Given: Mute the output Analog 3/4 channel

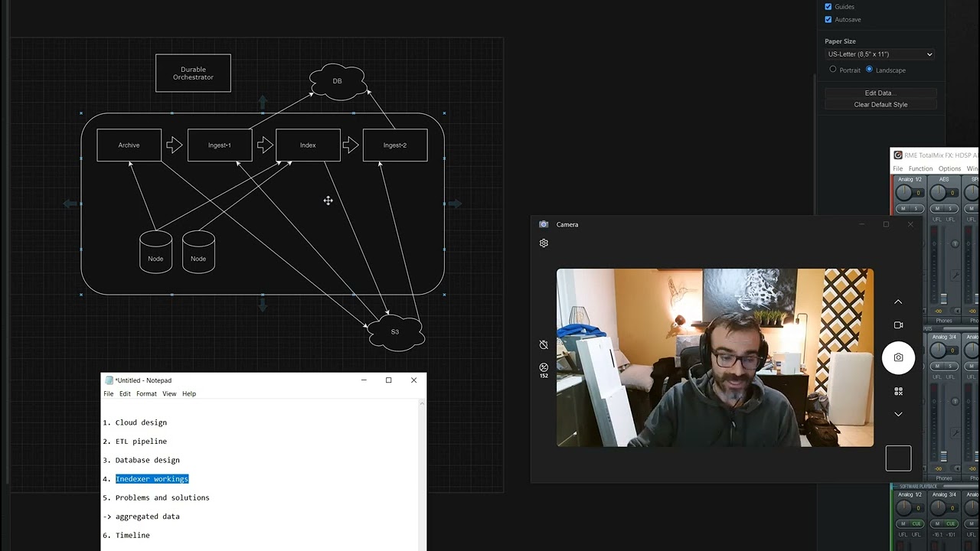Looking at the screenshot, I should point(937,366).
